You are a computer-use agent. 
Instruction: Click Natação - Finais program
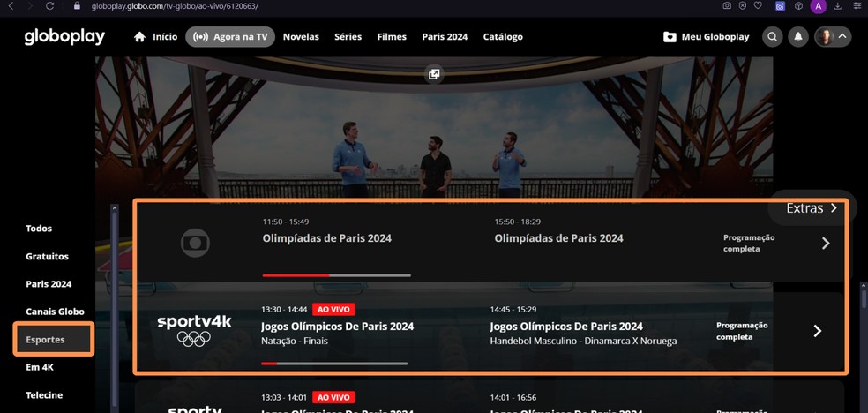[295, 341]
